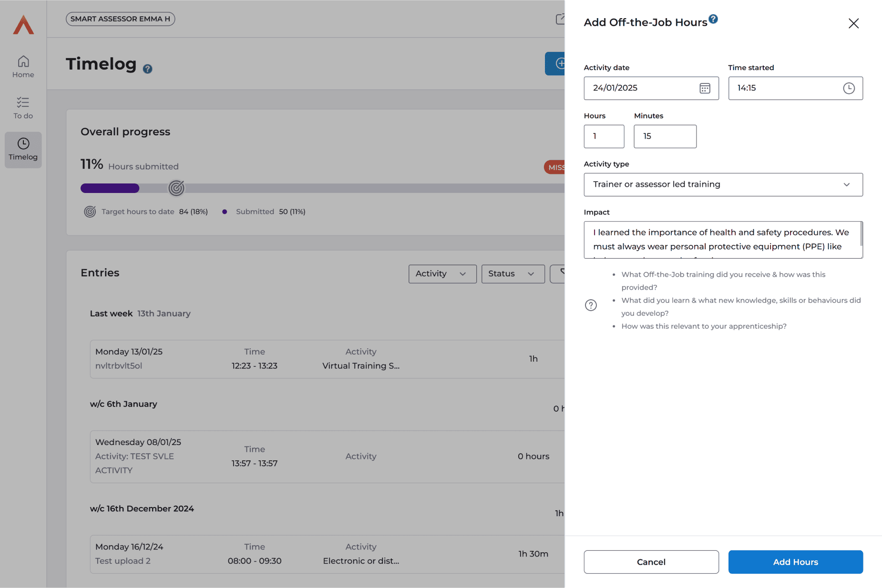Open the To do section

[23, 108]
